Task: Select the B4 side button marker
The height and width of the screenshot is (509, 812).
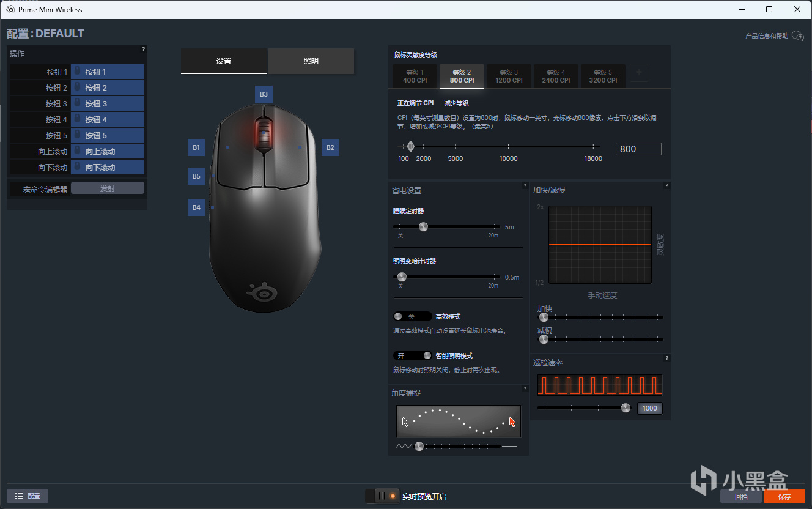Action: [x=196, y=207]
